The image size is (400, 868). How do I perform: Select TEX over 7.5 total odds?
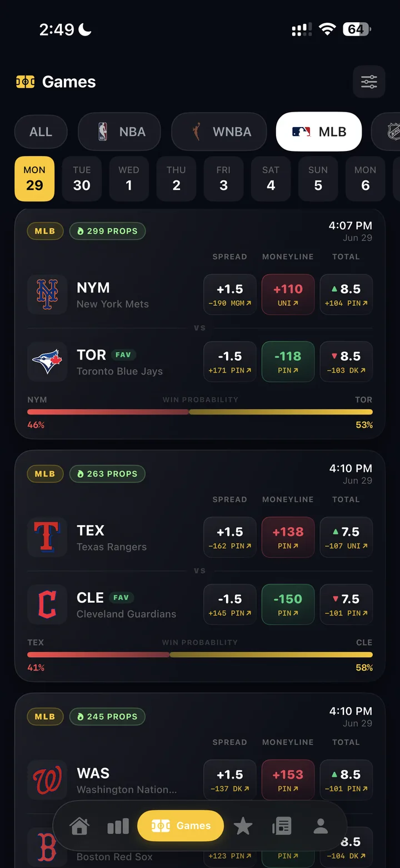(x=346, y=537)
